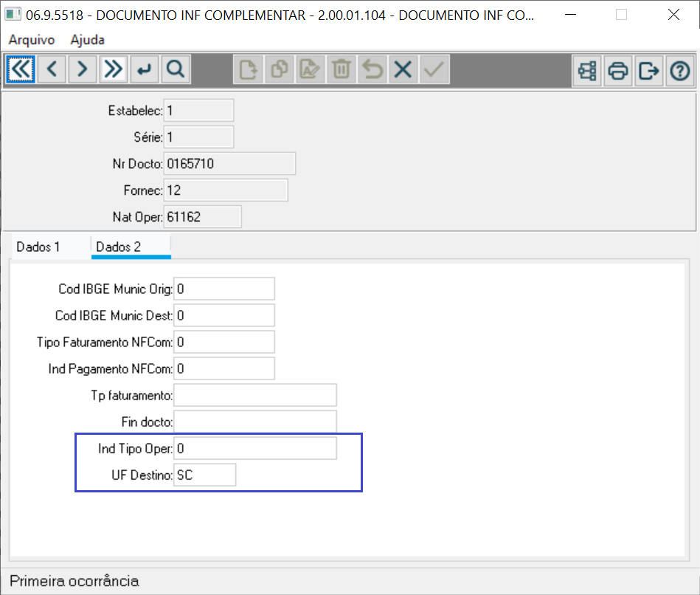Click the Fin docto field

[x=255, y=422]
